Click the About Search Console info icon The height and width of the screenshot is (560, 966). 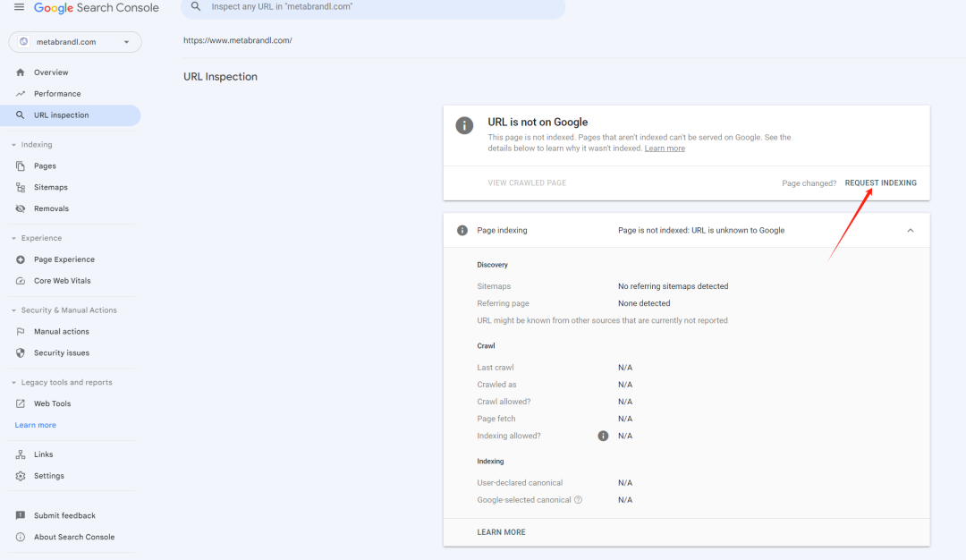tap(21, 537)
